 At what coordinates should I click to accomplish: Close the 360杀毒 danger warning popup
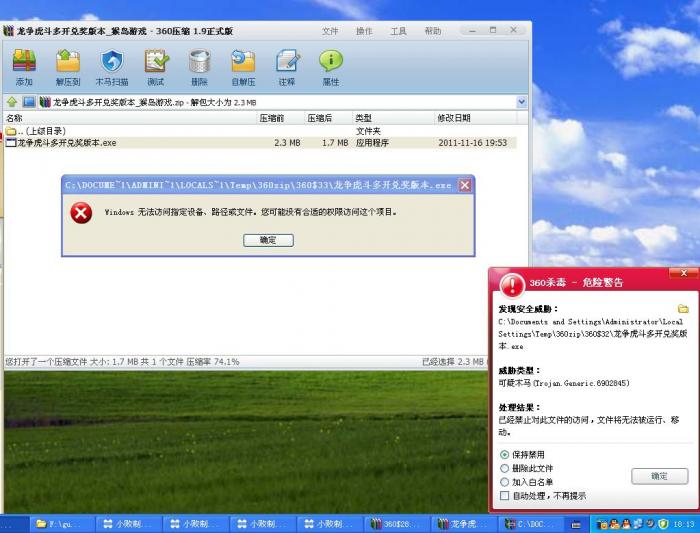pos(683,273)
